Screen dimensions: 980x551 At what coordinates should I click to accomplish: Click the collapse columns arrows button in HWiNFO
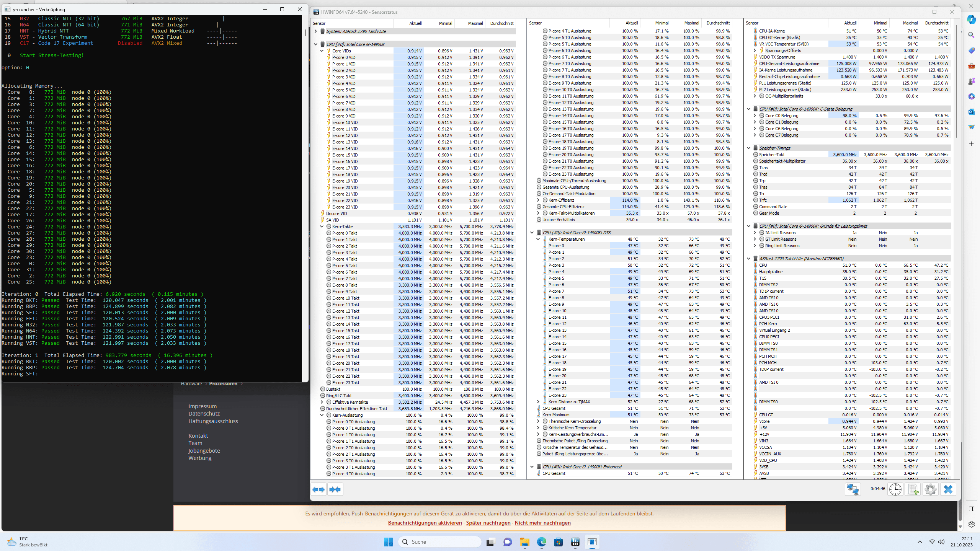(335, 489)
